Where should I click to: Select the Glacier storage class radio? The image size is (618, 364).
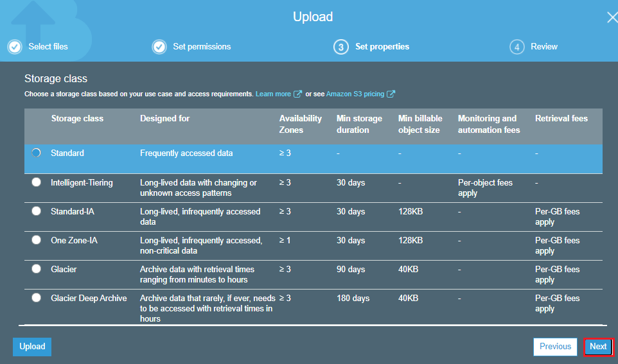tap(36, 268)
